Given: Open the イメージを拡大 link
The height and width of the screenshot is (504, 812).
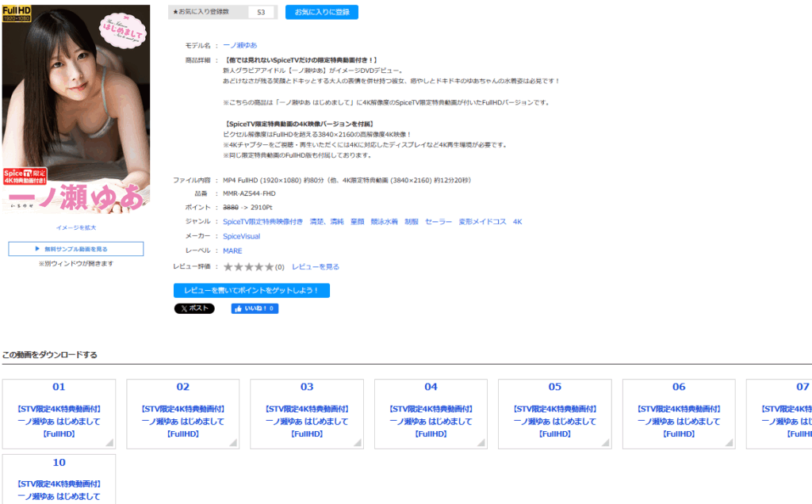Looking at the screenshot, I should 76,227.
